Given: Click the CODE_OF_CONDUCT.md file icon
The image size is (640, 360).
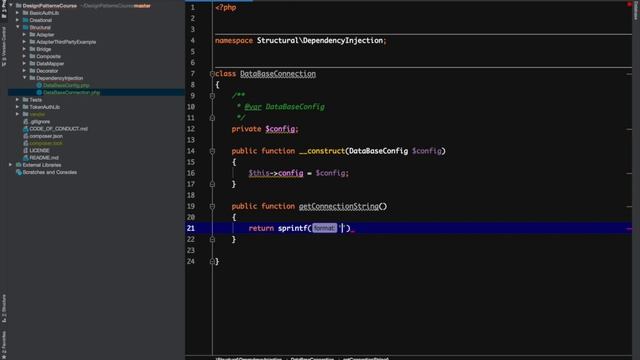Looking at the screenshot, I should [26, 129].
